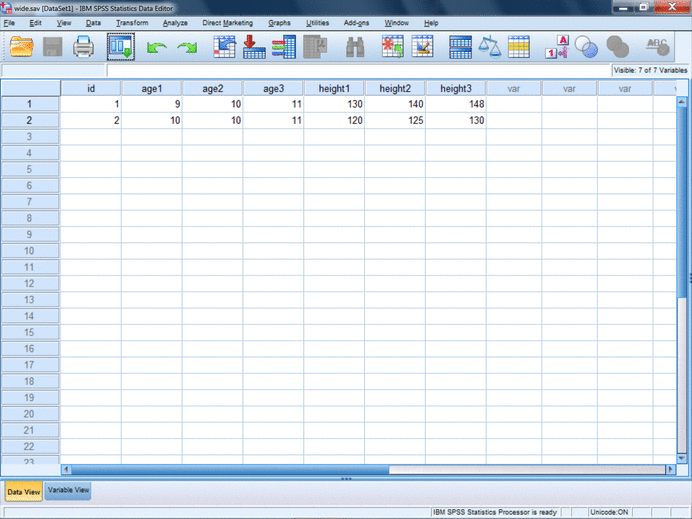This screenshot has height=519, width=692.
Task: Click cell value 140 in height2
Action: 395,104
